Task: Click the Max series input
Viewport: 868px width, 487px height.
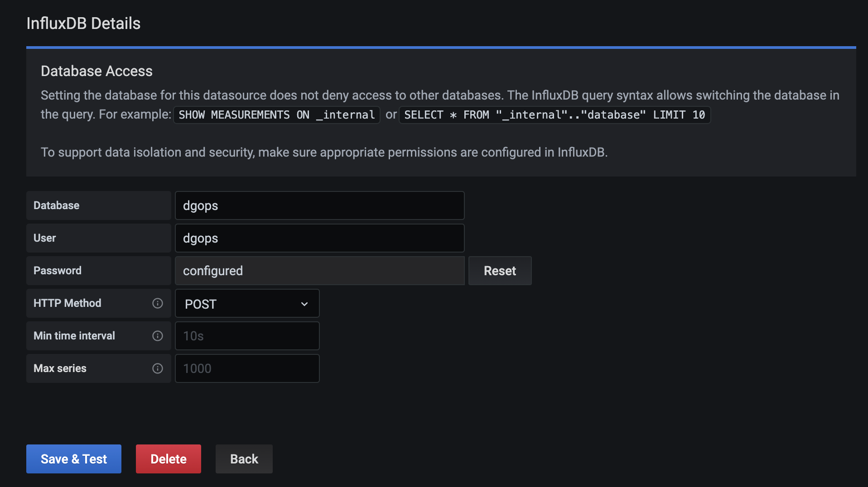Action: pos(247,368)
